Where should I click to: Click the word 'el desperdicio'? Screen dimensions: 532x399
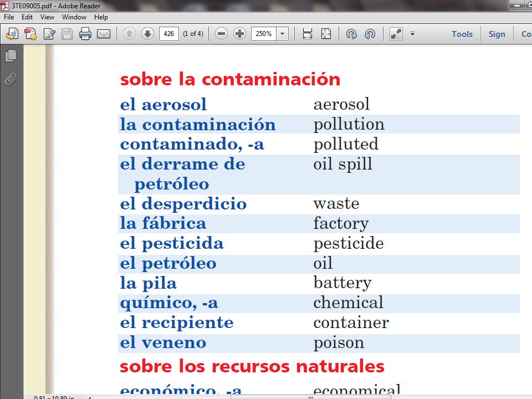pos(183,204)
